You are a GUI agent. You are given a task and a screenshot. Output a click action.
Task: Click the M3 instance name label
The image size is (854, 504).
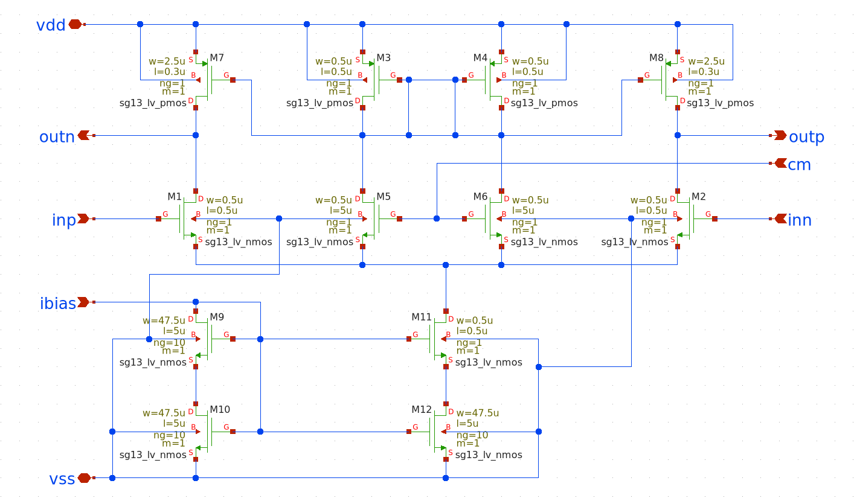[x=384, y=58]
